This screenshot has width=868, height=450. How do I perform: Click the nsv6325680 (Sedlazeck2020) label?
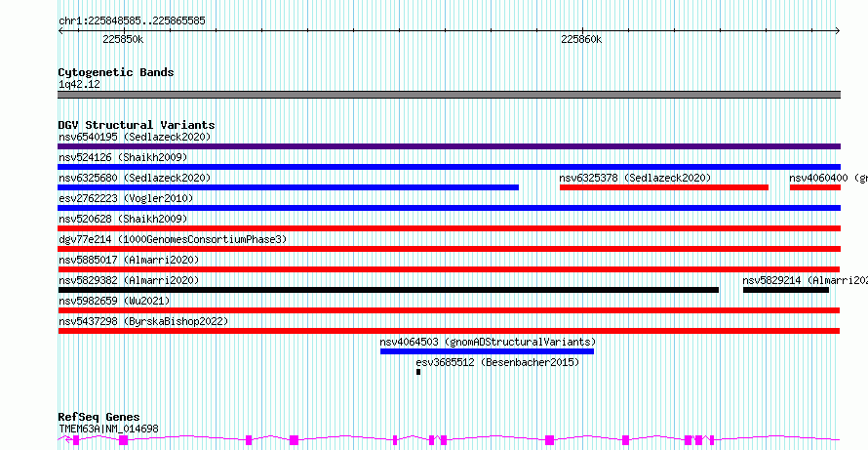(135, 178)
